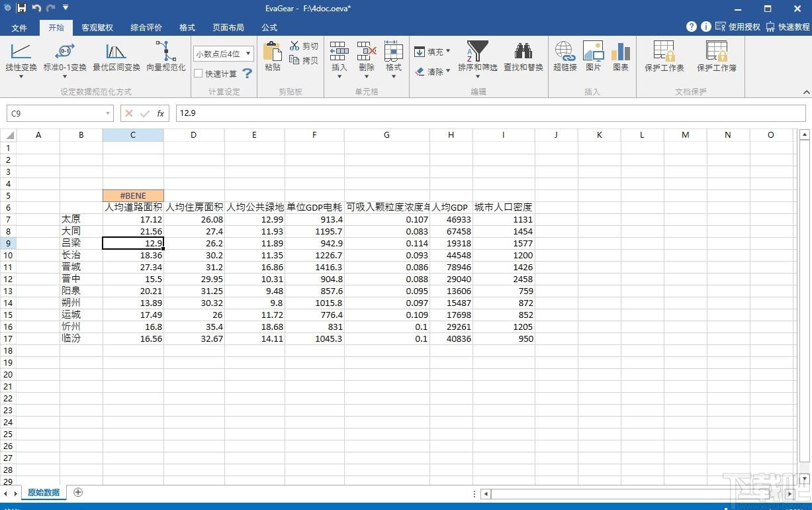
Task: Click 保护工作表 protect sheet icon
Action: click(664, 51)
